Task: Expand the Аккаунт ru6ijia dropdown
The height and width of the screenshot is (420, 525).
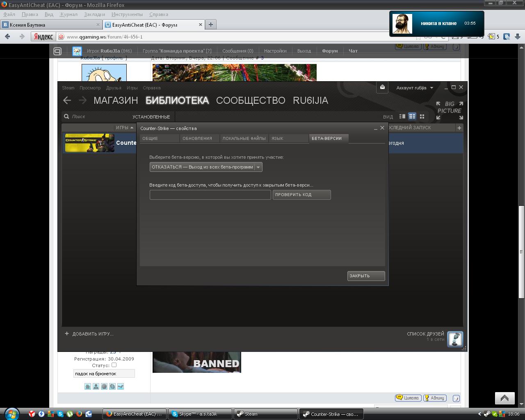Action: [415, 88]
